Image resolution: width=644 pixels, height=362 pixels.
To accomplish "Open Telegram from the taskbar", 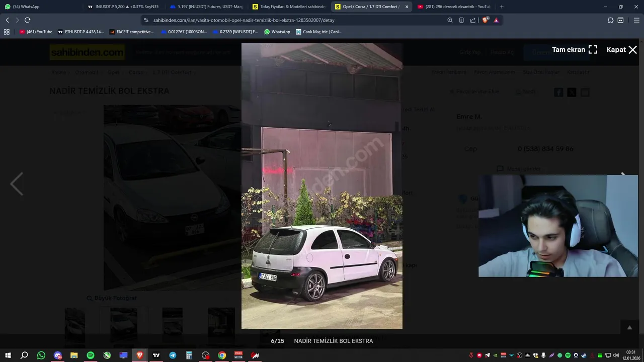I will 173,355.
